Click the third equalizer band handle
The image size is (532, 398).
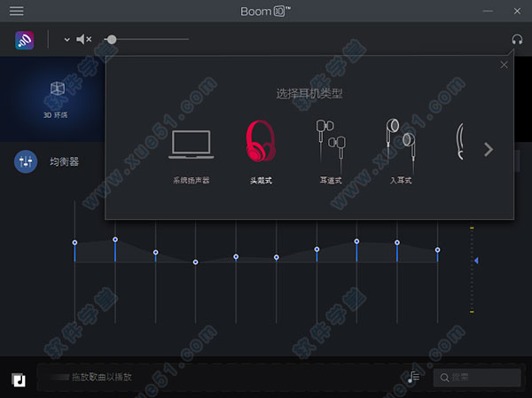point(155,253)
